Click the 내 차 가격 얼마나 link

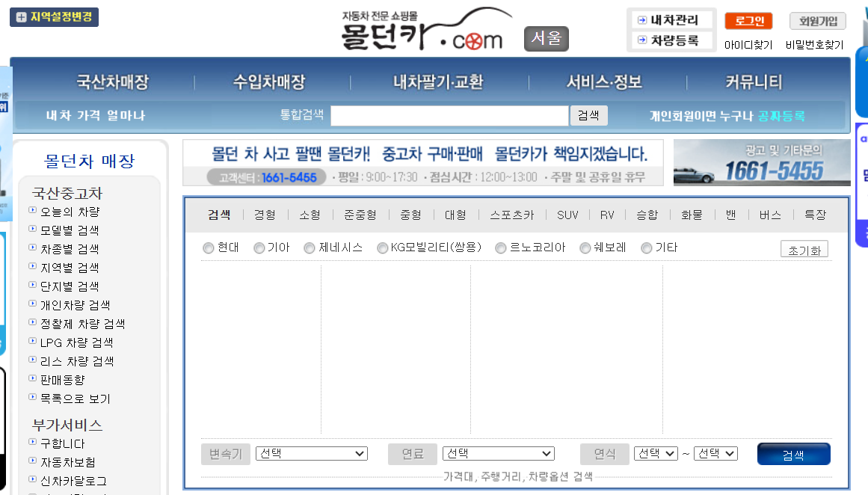pyautogui.click(x=95, y=116)
